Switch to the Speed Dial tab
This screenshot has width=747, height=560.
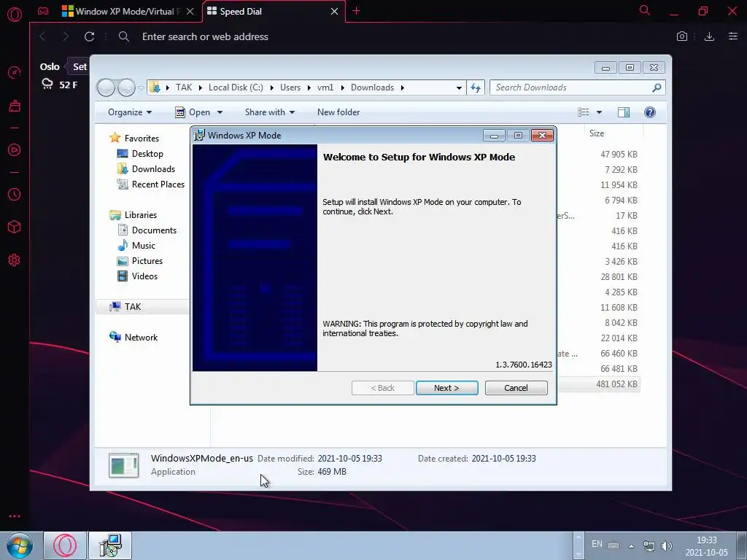click(x=270, y=12)
